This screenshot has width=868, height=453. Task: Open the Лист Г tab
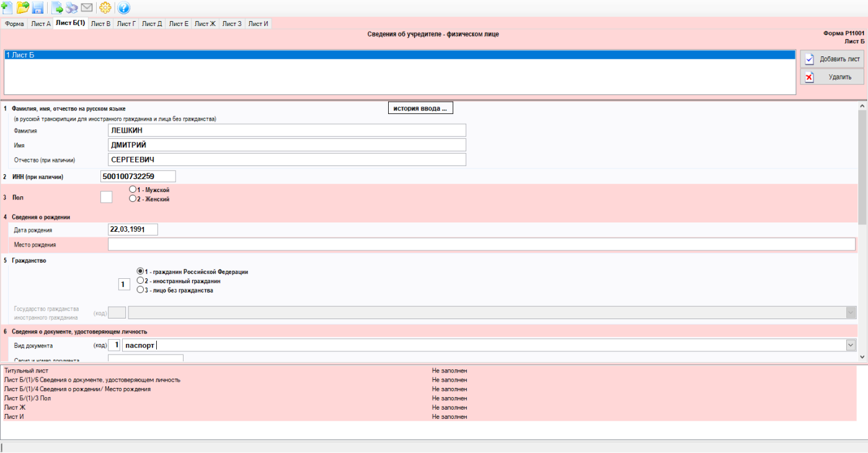(x=126, y=24)
